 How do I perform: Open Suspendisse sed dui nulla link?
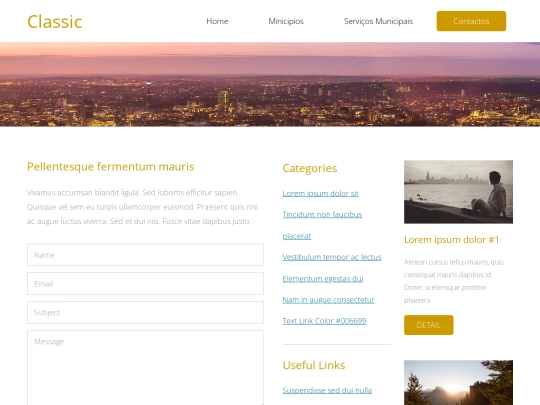tap(327, 391)
